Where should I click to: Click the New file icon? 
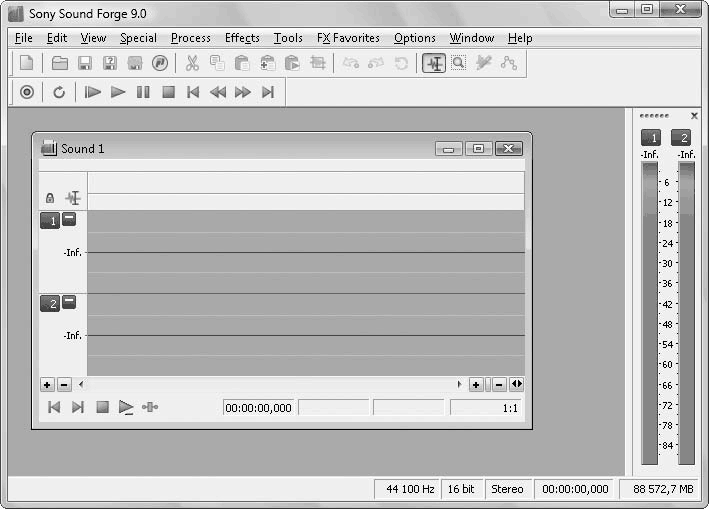point(27,63)
